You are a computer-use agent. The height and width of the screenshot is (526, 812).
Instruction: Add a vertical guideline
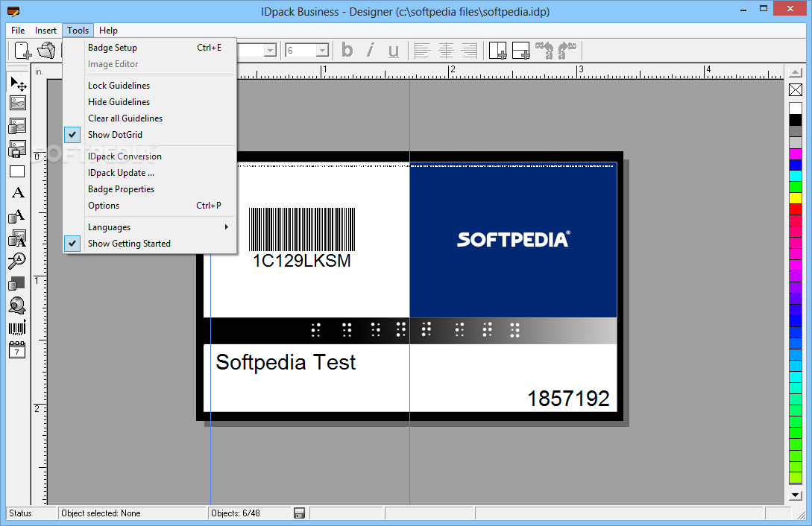click(497, 50)
